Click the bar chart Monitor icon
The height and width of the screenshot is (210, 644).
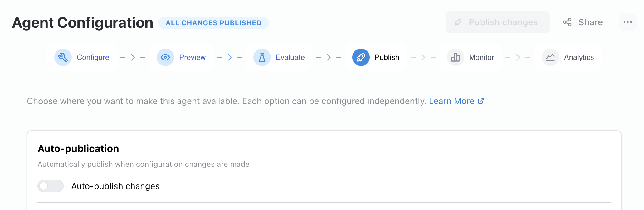[455, 57]
